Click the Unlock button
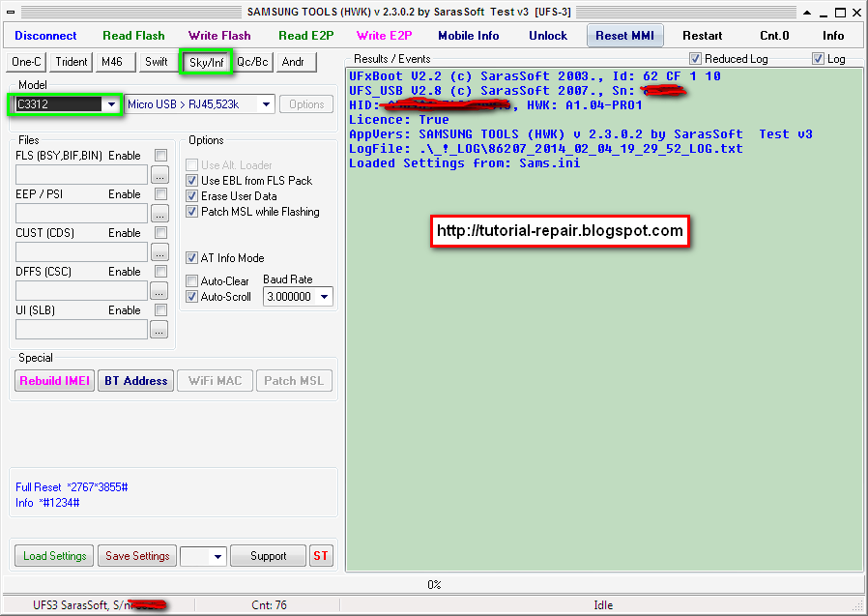868x616 pixels. [548, 36]
